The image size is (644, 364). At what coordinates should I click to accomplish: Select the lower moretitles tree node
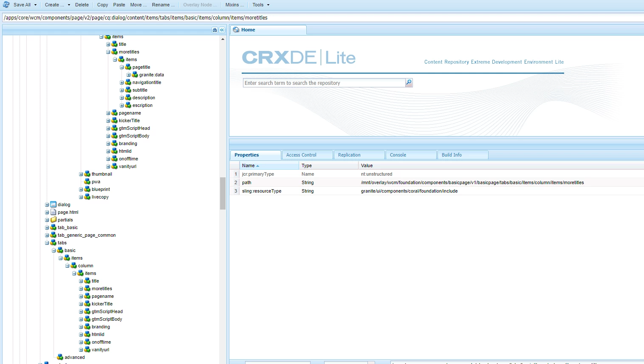pos(102,288)
